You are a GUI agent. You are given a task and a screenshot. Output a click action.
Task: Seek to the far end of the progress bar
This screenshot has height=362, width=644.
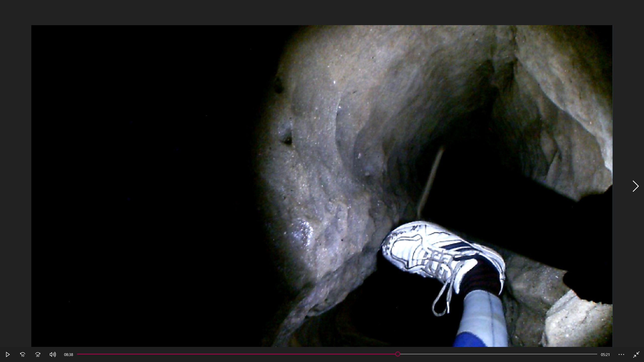596,354
